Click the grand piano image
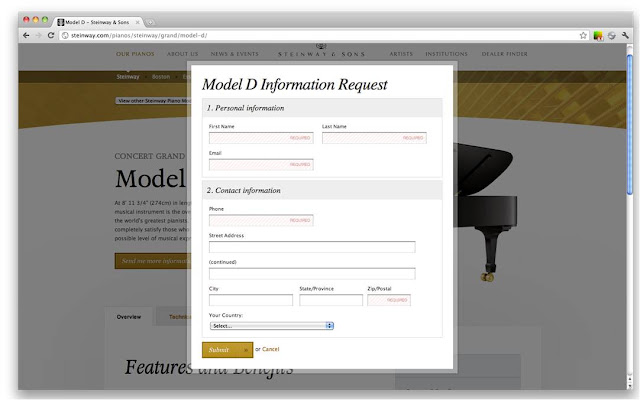This screenshot has height=400, width=640. pyautogui.click(x=486, y=210)
